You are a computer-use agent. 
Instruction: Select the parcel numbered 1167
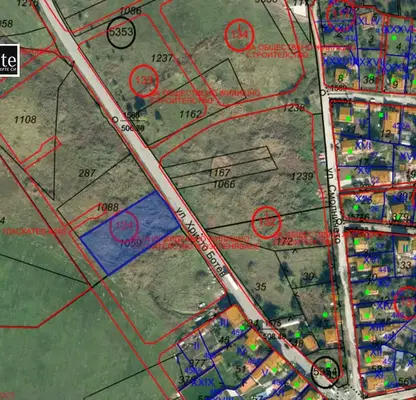(x=219, y=173)
